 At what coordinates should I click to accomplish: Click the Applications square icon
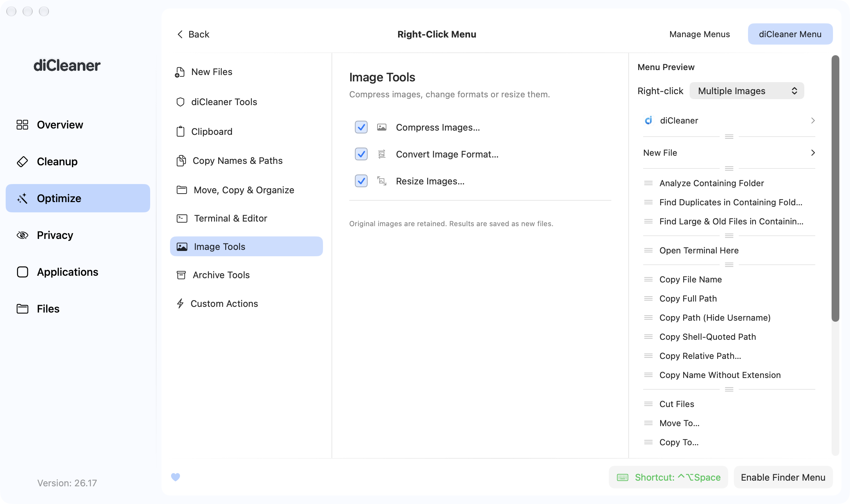22,272
